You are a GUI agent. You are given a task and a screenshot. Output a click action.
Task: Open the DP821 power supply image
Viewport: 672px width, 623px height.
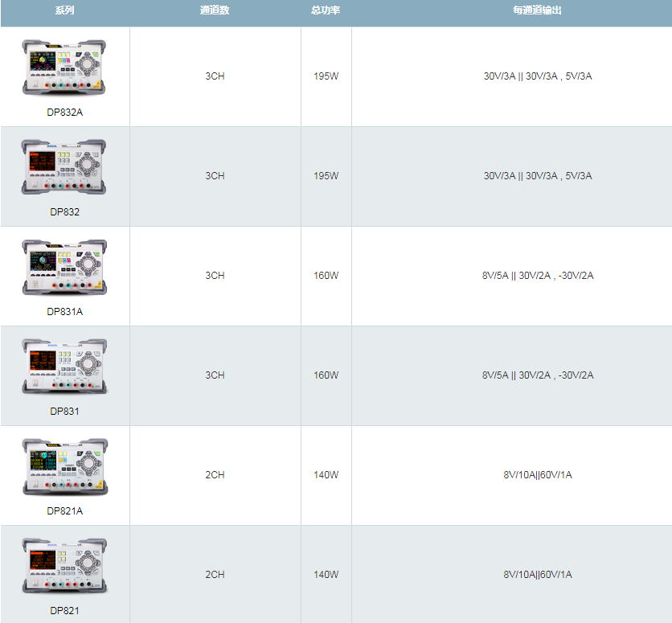[x=64, y=566]
